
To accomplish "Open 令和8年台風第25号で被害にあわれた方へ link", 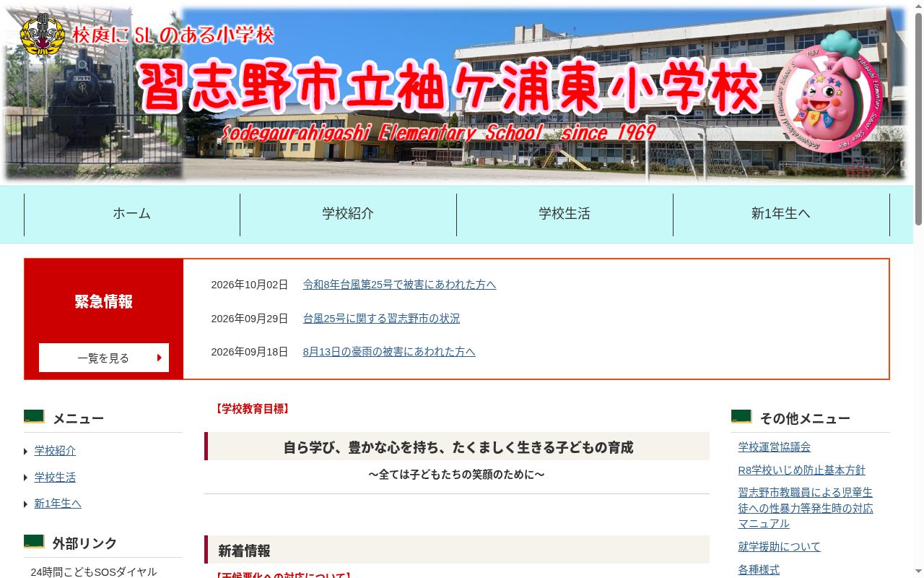I will coord(399,285).
